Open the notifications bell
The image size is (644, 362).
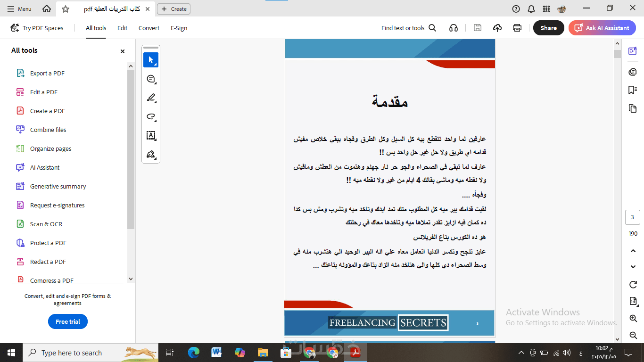[531, 8]
